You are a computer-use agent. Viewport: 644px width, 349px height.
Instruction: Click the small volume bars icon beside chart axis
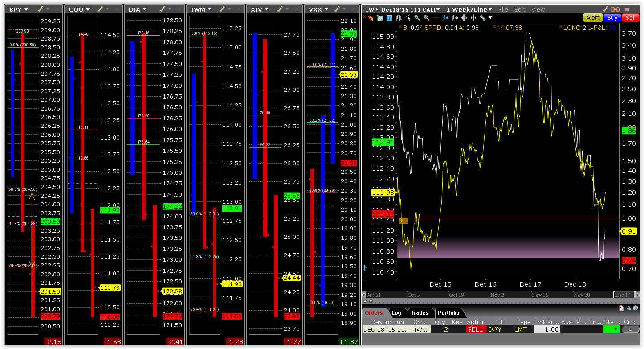(365, 275)
